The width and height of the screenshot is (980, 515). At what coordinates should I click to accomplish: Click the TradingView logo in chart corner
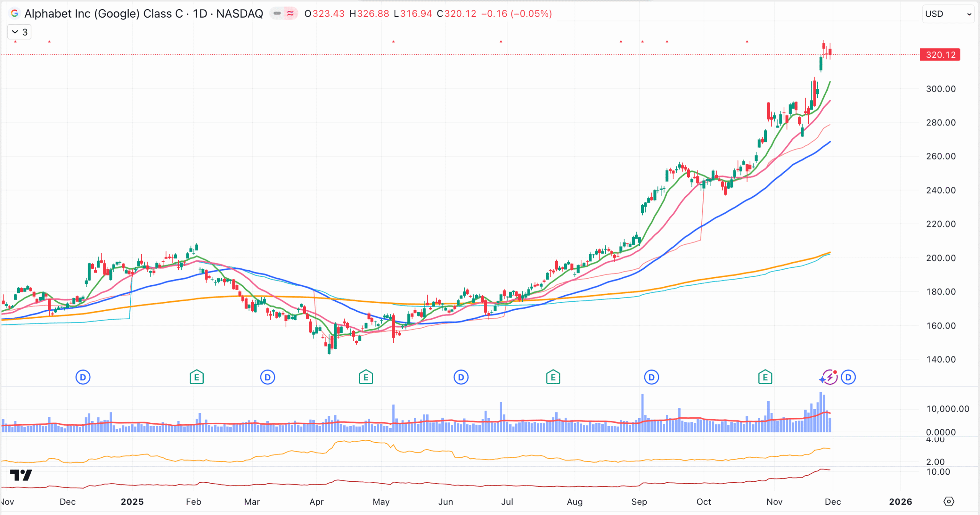pos(21,475)
